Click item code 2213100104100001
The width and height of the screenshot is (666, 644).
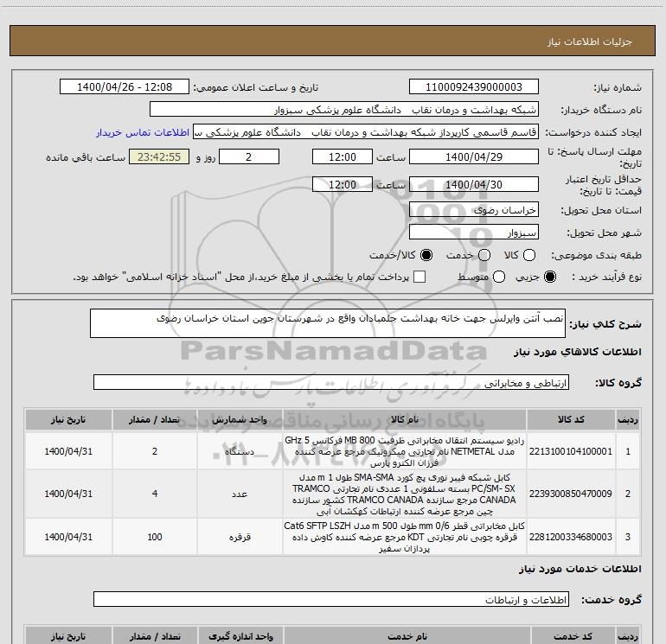[x=571, y=451]
